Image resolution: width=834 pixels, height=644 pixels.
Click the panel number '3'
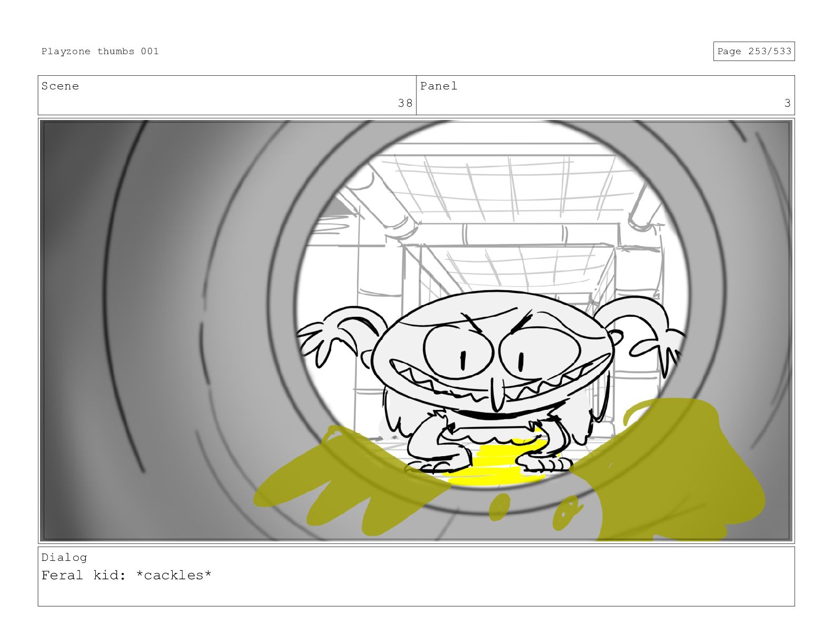pyautogui.click(x=787, y=103)
